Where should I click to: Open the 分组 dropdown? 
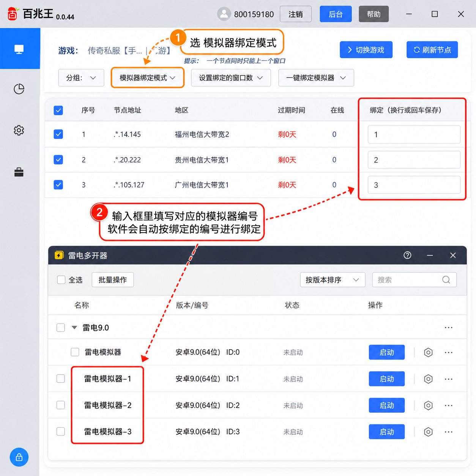tap(81, 78)
